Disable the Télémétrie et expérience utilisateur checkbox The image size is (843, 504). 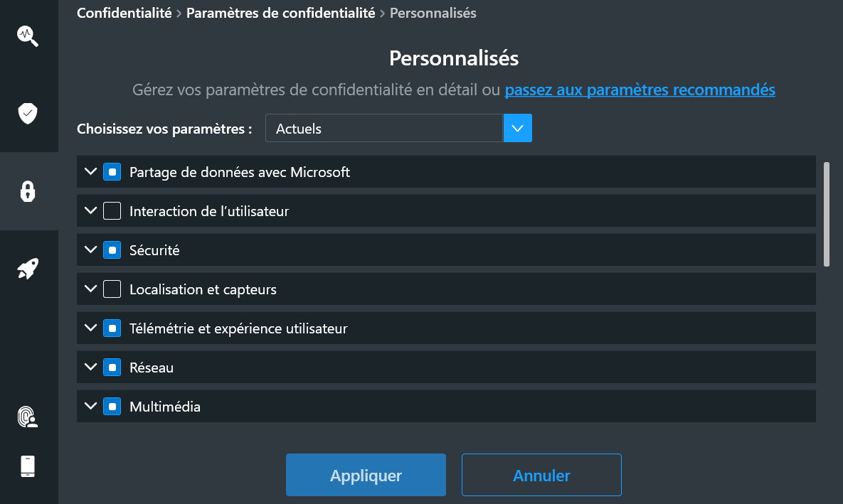click(x=112, y=328)
